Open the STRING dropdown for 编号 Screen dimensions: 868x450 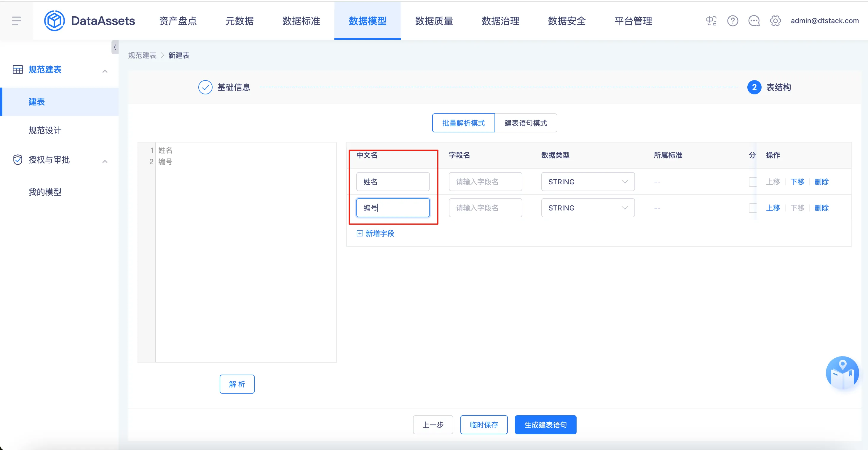point(588,208)
